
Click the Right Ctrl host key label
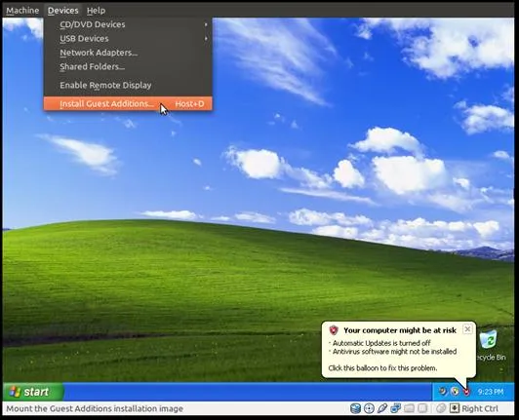480,408
